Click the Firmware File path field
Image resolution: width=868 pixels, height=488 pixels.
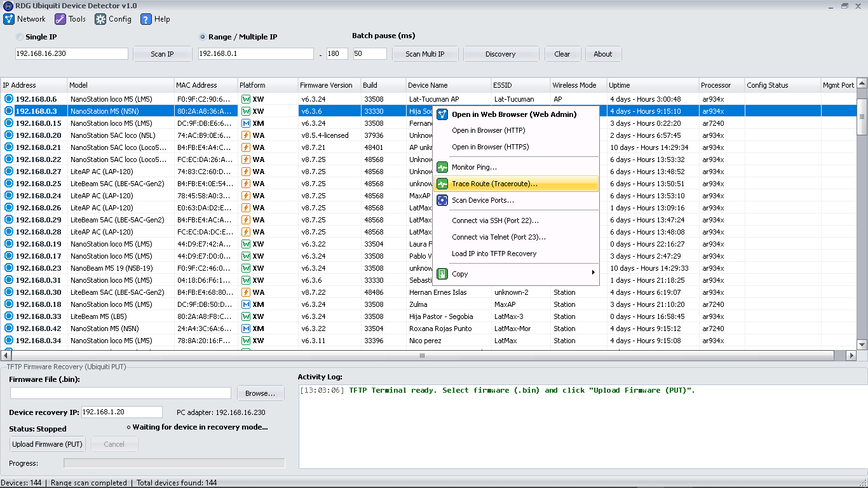[x=121, y=393]
